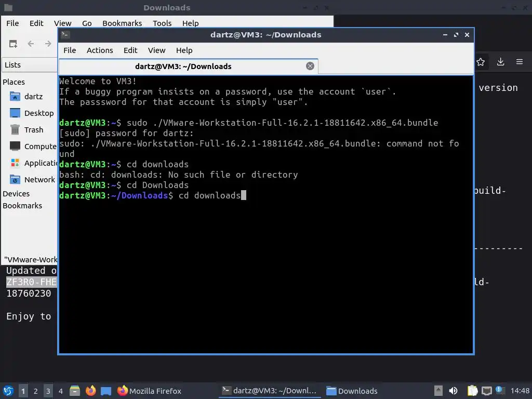The image size is (532, 399).
Task: Open Tools menu in file manager
Action: coord(162,23)
